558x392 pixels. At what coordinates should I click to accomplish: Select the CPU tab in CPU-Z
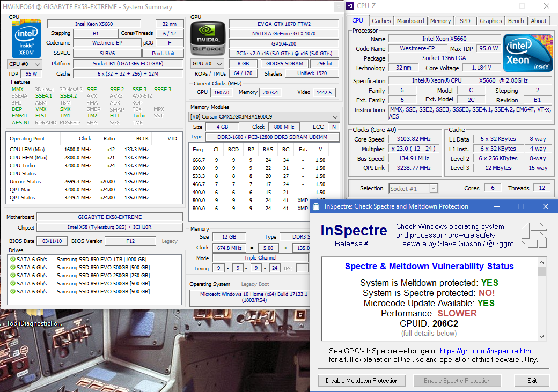coord(358,20)
